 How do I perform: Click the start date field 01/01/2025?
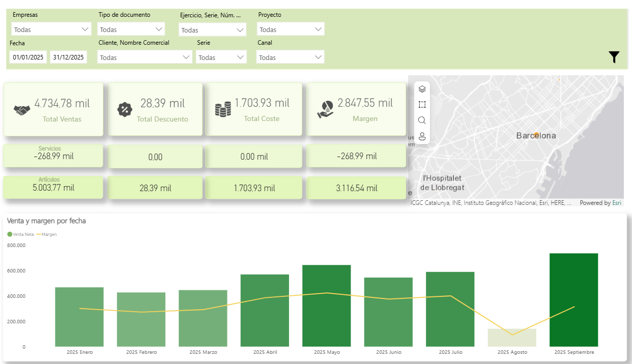pyautogui.click(x=28, y=57)
